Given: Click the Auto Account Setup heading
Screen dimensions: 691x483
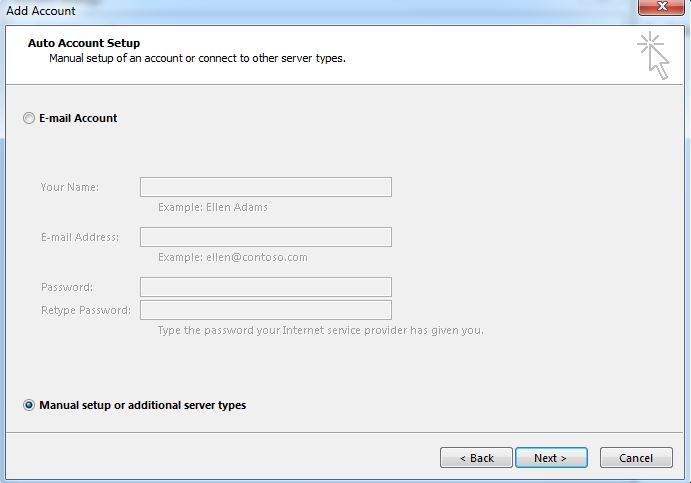Looking at the screenshot, I should (x=84, y=43).
